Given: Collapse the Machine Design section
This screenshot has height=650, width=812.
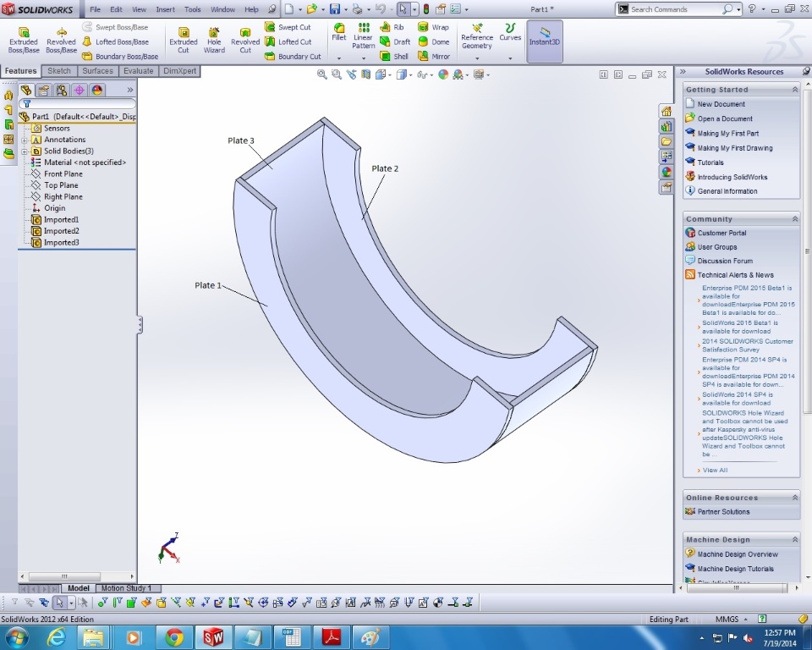Looking at the screenshot, I should click(795, 540).
